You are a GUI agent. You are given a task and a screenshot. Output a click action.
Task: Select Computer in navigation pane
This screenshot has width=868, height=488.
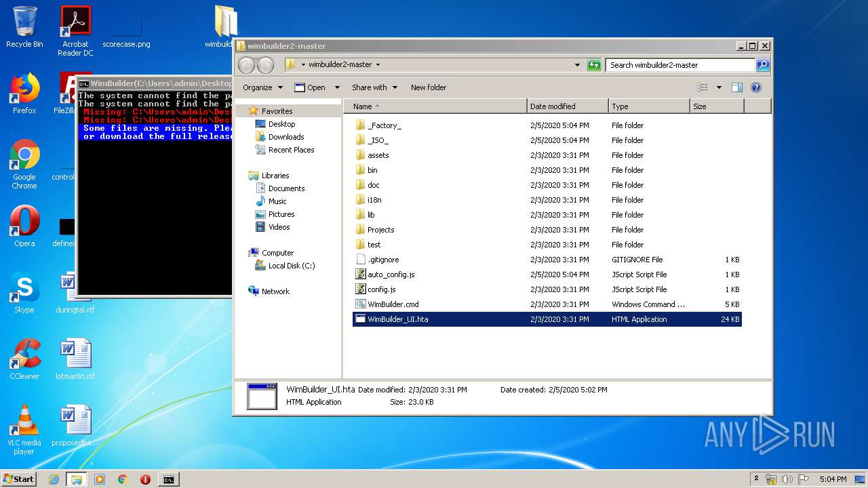click(x=277, y=253)
